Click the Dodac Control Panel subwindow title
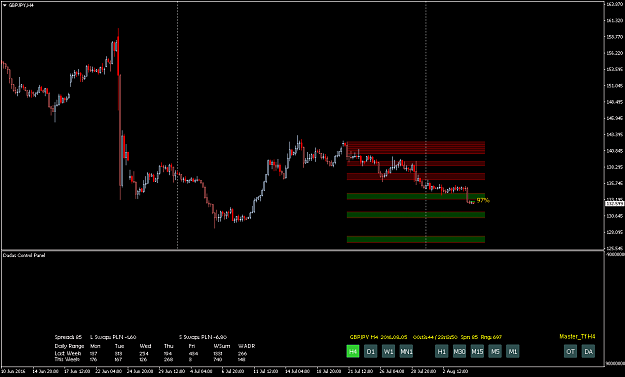 (24, 255)
